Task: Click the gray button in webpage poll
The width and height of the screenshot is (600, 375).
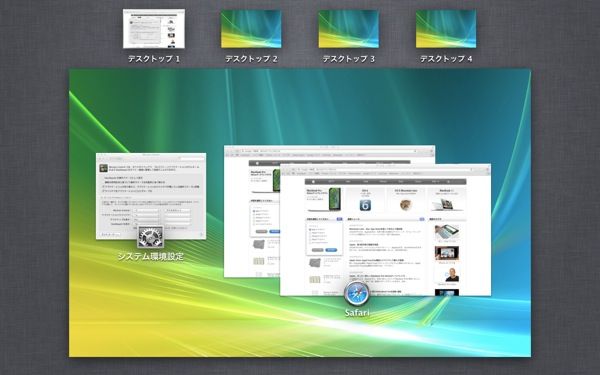Action: click(x=318, y=250)
